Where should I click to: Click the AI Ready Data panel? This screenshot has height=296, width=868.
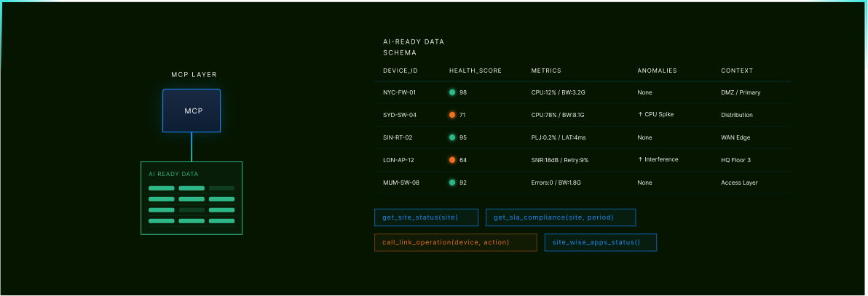click(192, 198)
